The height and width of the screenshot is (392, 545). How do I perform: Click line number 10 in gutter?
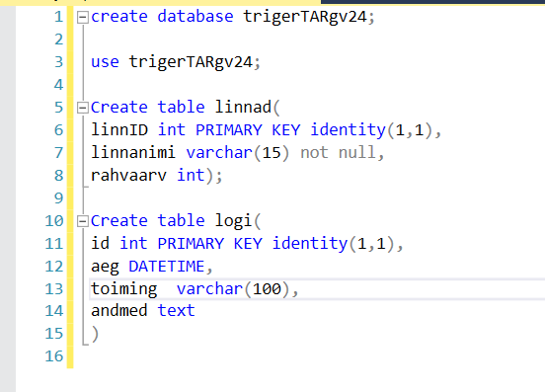pos(54,221)
